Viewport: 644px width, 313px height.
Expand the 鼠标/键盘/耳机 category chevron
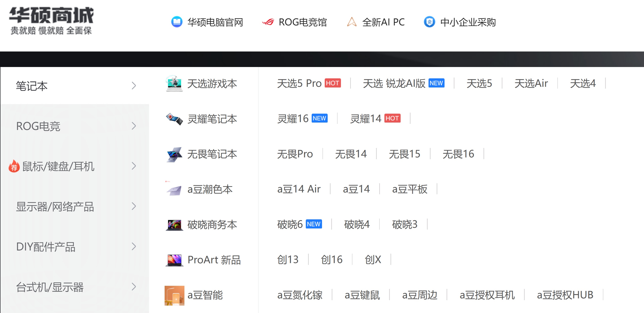134,166
